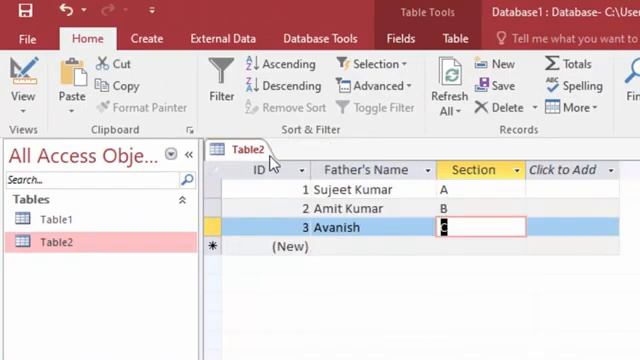Open the External Data tab
The image size is (640, 360).
pos(223,39)
